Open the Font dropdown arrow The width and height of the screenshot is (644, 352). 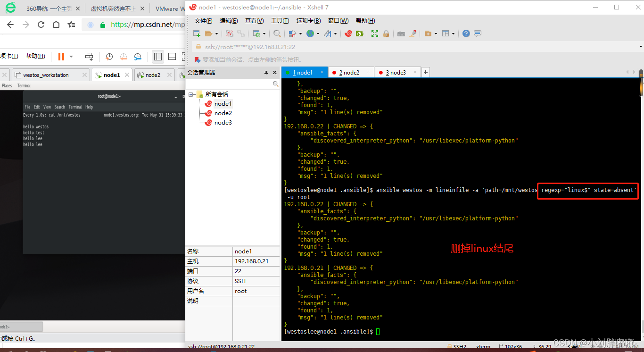click(336, 34)
